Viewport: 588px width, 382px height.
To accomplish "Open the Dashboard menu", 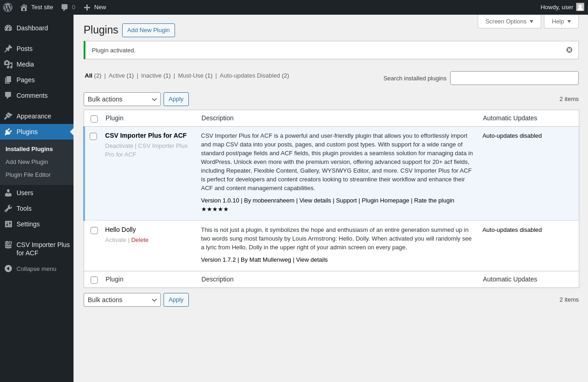I will tap(32, 28).
